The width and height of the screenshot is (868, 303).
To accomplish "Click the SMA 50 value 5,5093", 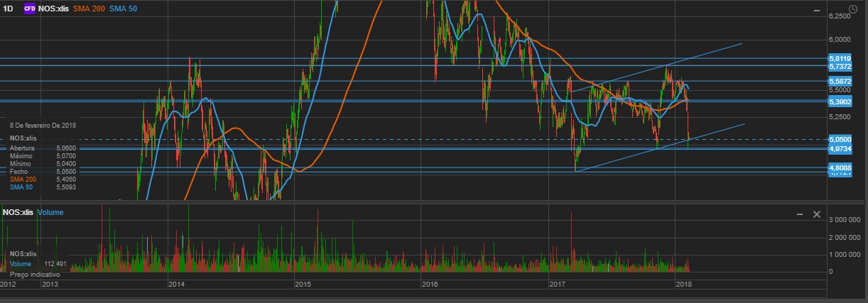I will coord(65,187).
